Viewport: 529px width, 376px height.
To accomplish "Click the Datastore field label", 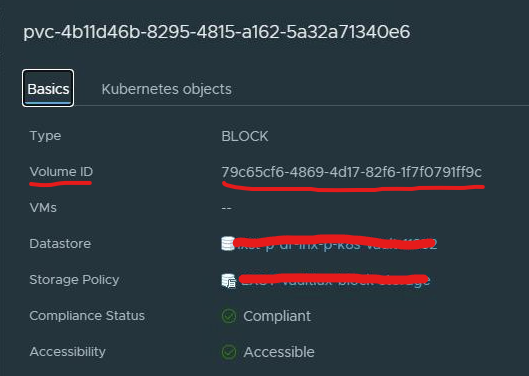I will tap(60, 243).
